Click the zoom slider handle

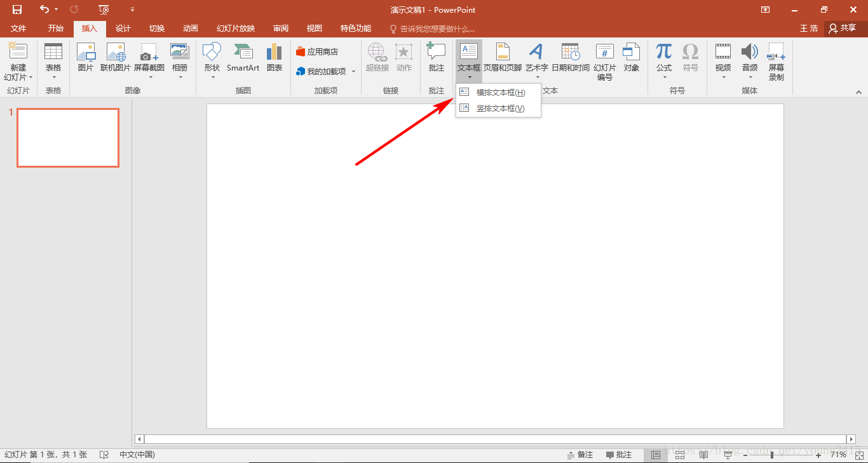[771, 455]
